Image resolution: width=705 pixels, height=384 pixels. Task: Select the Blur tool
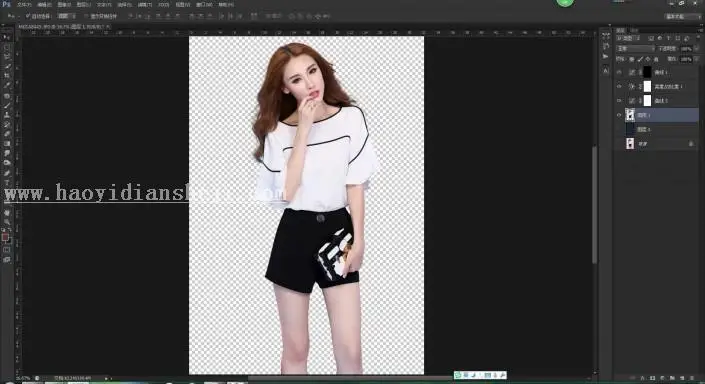click(7, 153)
